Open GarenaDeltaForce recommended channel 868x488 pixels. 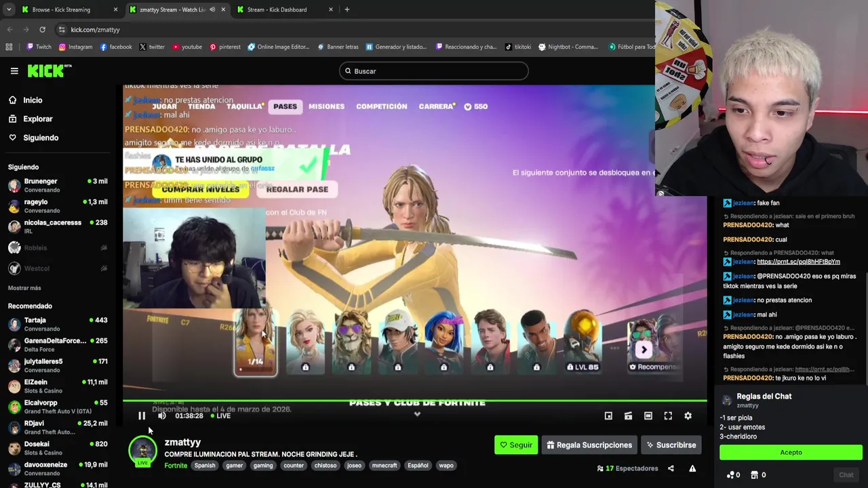pyautogui.click(x=58, y=344)
